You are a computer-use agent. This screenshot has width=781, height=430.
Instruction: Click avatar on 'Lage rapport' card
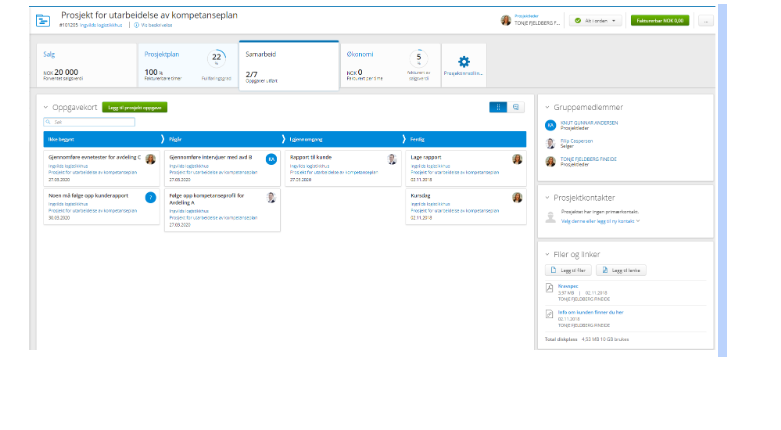click(x=517, y=159)
